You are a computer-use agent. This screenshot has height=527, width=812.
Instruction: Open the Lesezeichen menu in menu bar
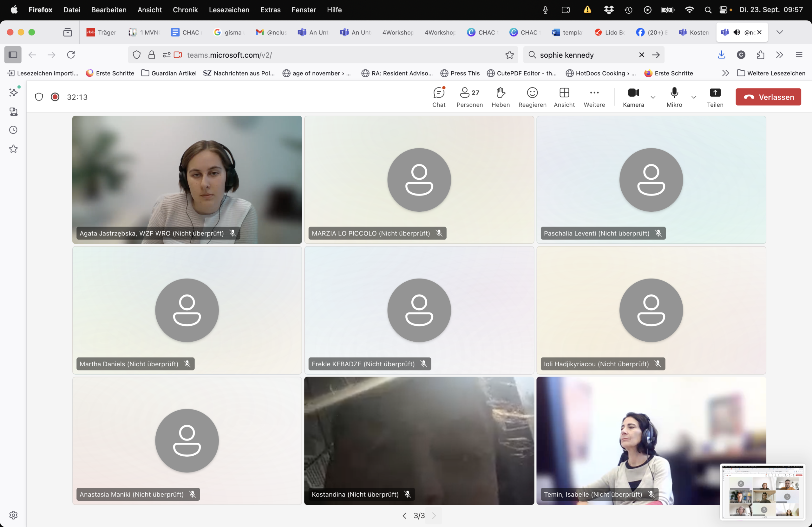pyautogui.click(x=229, y=10)
